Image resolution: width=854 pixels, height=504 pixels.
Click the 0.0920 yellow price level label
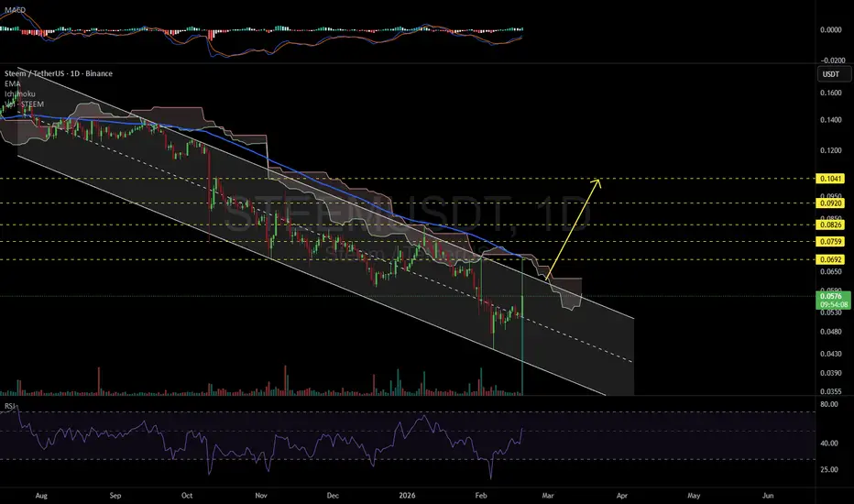[x=829, y=203]
